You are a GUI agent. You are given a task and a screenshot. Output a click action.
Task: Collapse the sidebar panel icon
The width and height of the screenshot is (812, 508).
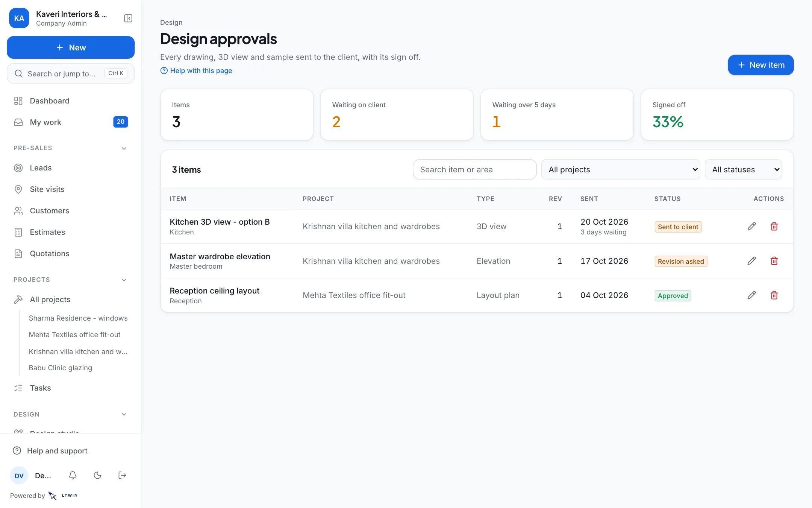click(x=128, y=18)
